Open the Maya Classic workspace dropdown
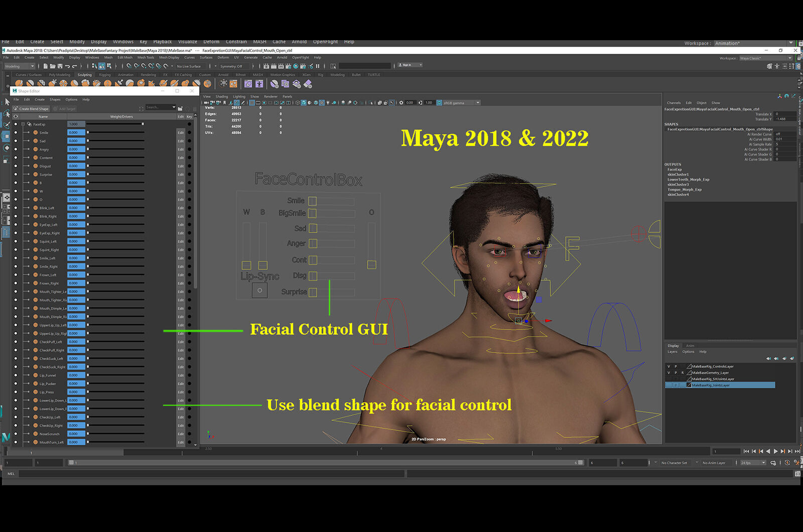The height and width of the screenshot is (532, 803). pos(765,58)
